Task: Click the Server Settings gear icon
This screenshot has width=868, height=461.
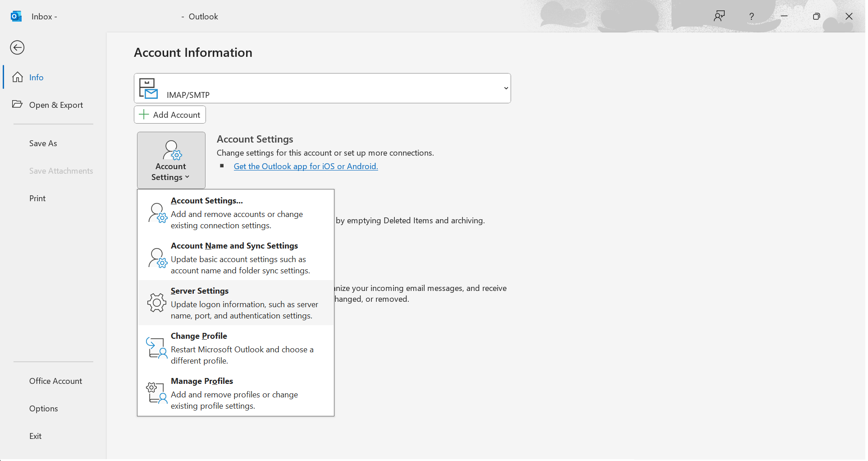Action: 156,303
